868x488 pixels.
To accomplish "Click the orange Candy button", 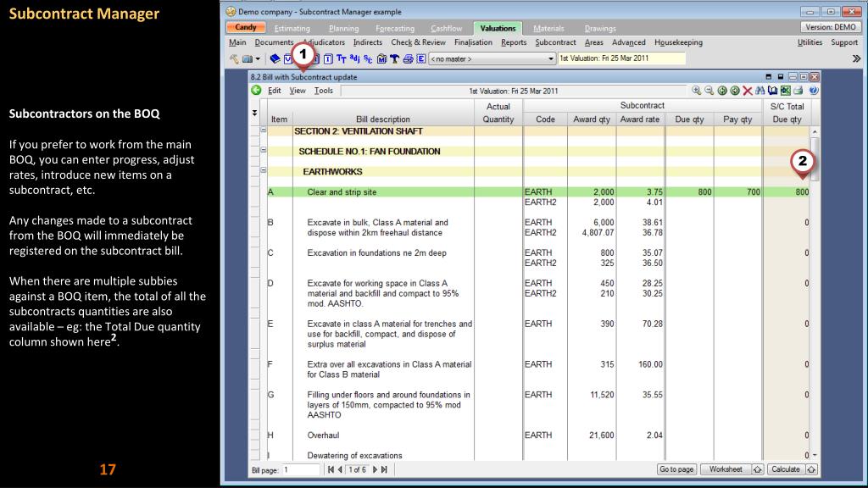I will coord(245,28).
